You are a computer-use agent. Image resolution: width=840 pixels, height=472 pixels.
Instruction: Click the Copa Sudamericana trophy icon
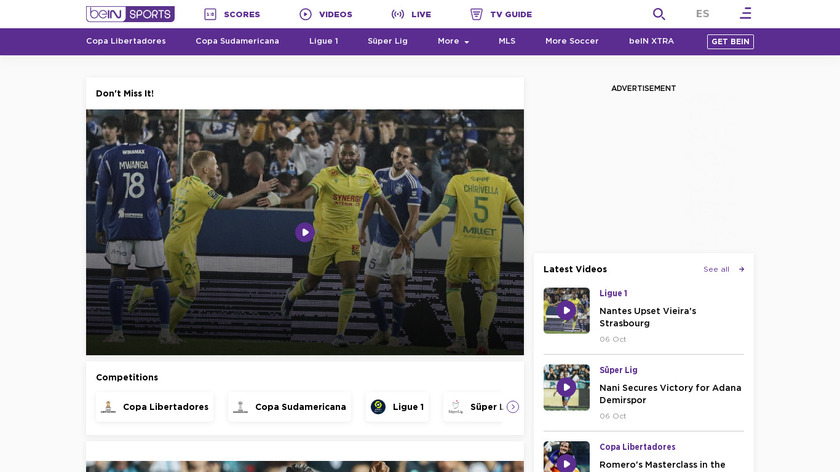(x=241, y=407)
